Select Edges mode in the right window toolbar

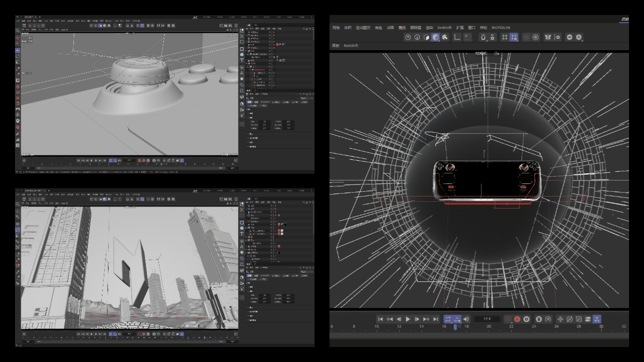click(x=417, y=37)
